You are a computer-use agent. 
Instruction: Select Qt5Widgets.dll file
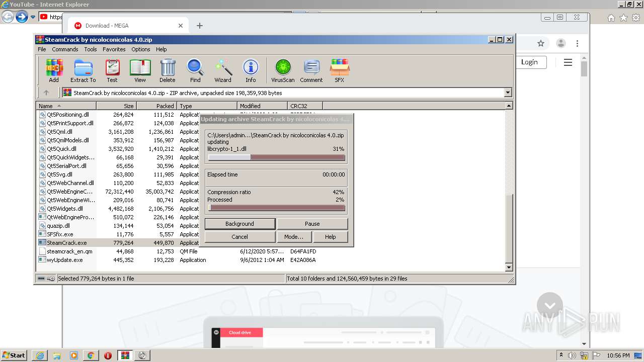click(x=65, y=209)
